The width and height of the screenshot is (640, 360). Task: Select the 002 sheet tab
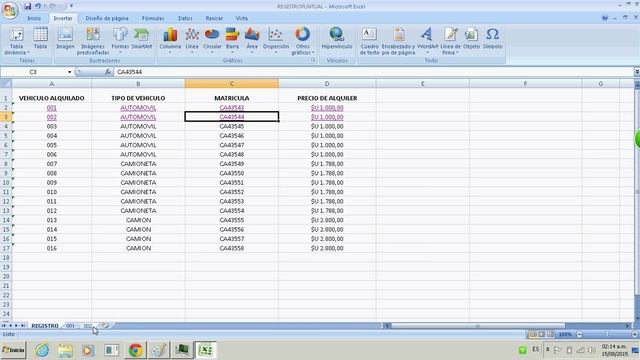88,326
